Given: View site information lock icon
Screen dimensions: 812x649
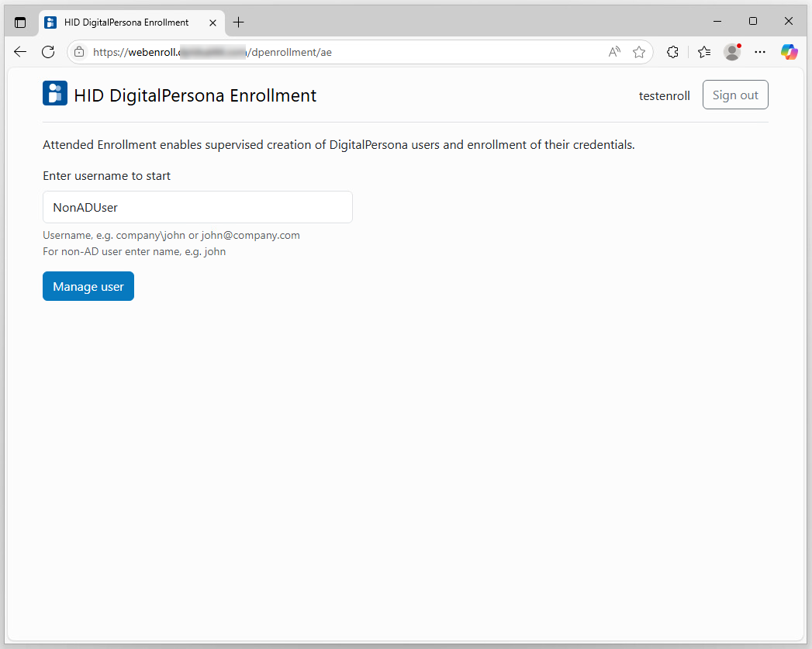Looking at the screenshot, I should (78, 52).
